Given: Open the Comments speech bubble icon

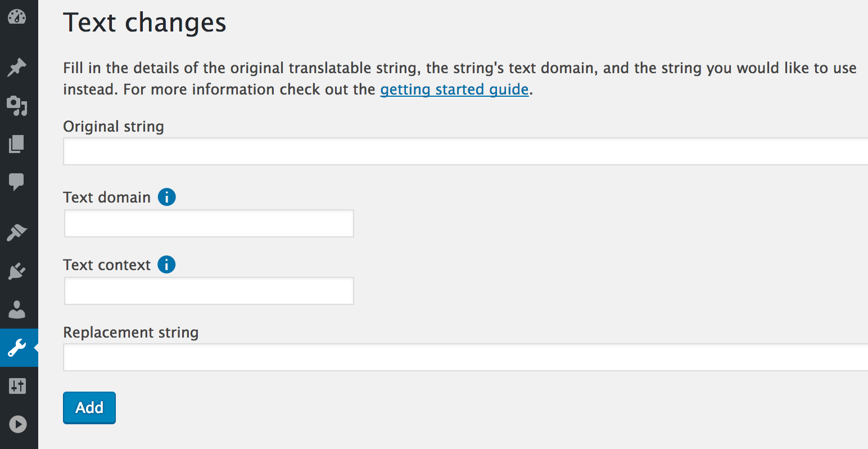Looking at the screenshot, I should (x=17, y=182).
